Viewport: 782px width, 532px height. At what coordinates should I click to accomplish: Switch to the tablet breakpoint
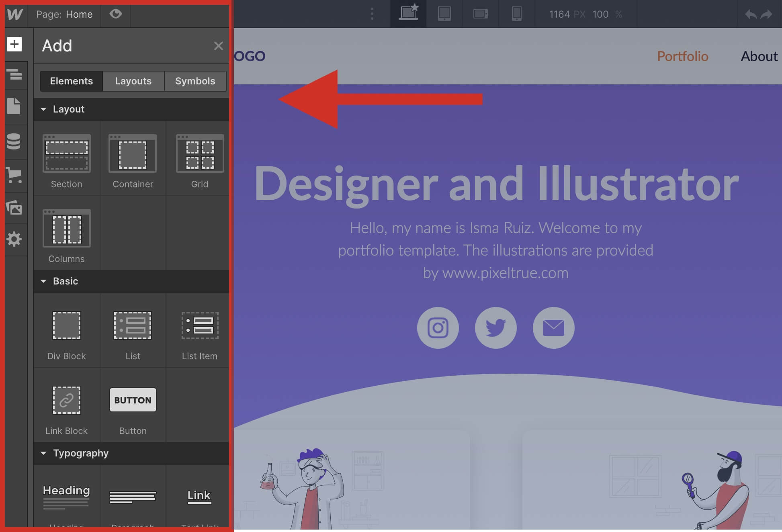pos(444,14)
